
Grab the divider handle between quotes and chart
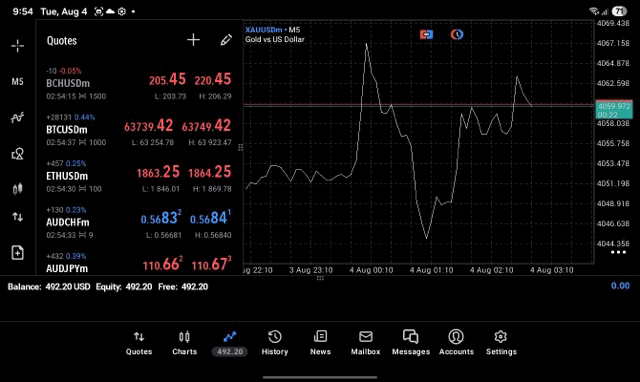coord(240,147)
